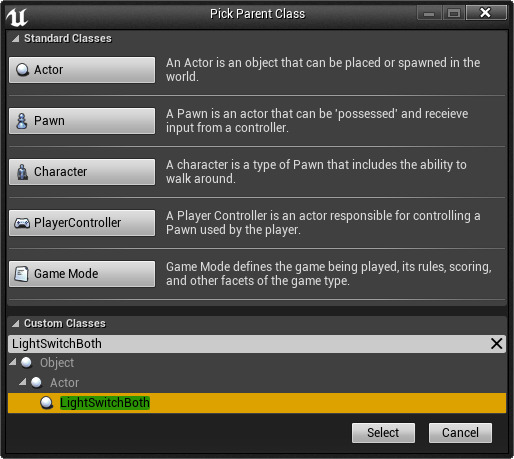Close the Pick Parent Class window
This screenshot has width=514, height=459.
(x=486, y=13)
